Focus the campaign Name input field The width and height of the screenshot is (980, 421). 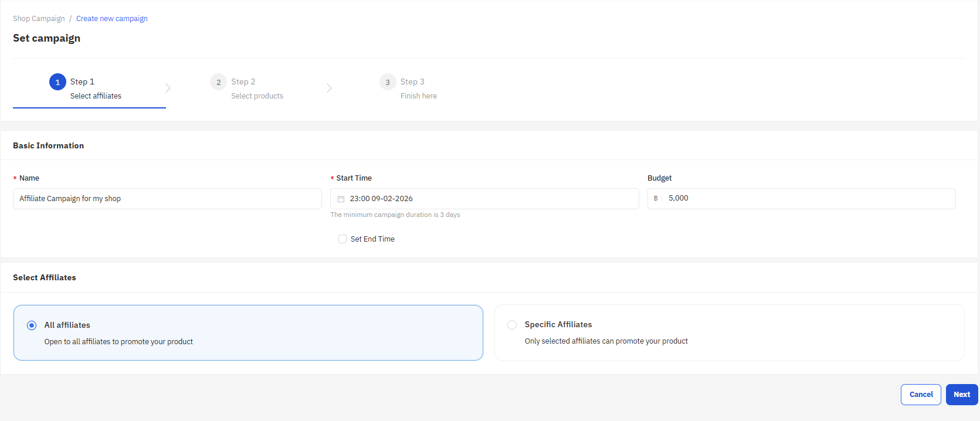click(x=167, y=199)
